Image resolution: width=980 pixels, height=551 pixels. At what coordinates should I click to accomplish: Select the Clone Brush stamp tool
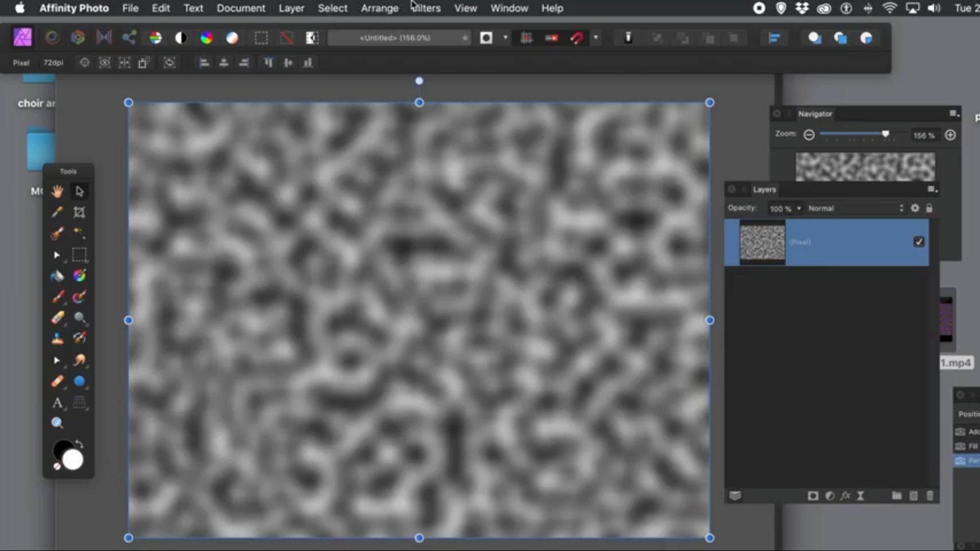pyautogui.click(x=57, y=339)
